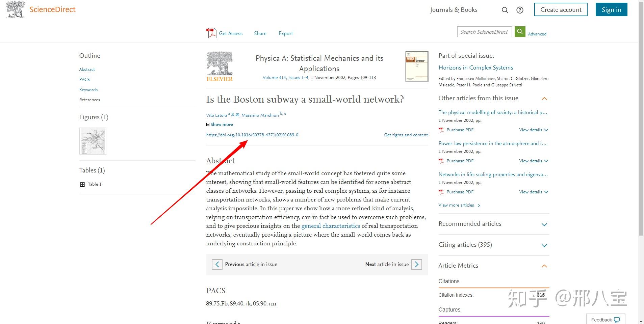Open Horizons in Complex Systems special issue
The width and height of the screenshot is (644, 324).
pyautogui.click(x=476, y=67)
